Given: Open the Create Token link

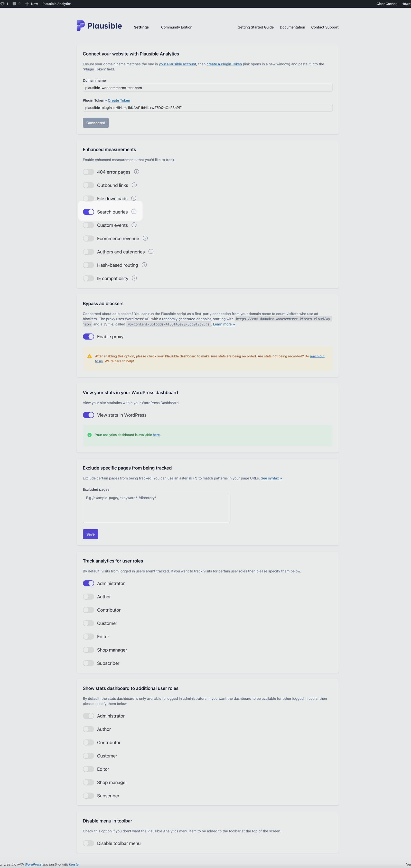Looking at the screenshot, I should [x=119, y=100].
